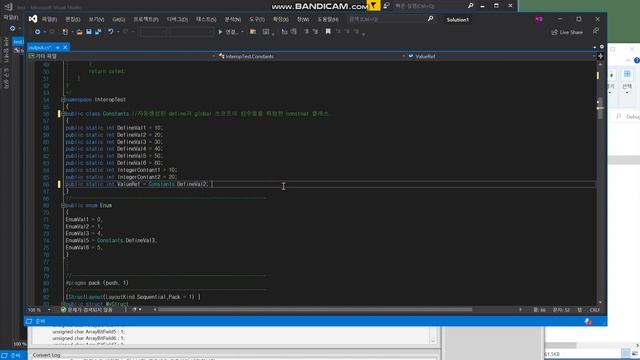Click the undo arrow icon
Viewport: 640px width, 360px height.
click(111, 32)
